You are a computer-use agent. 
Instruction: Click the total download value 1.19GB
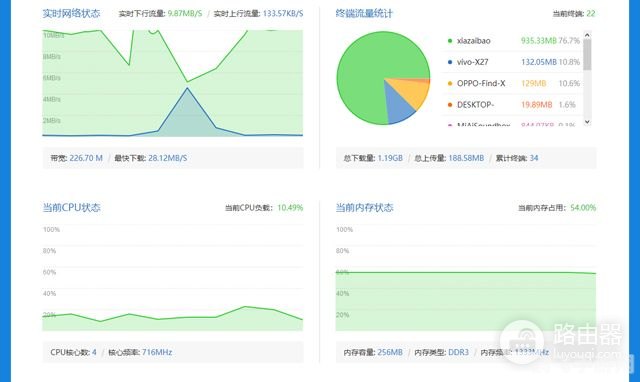coord(390,158)
